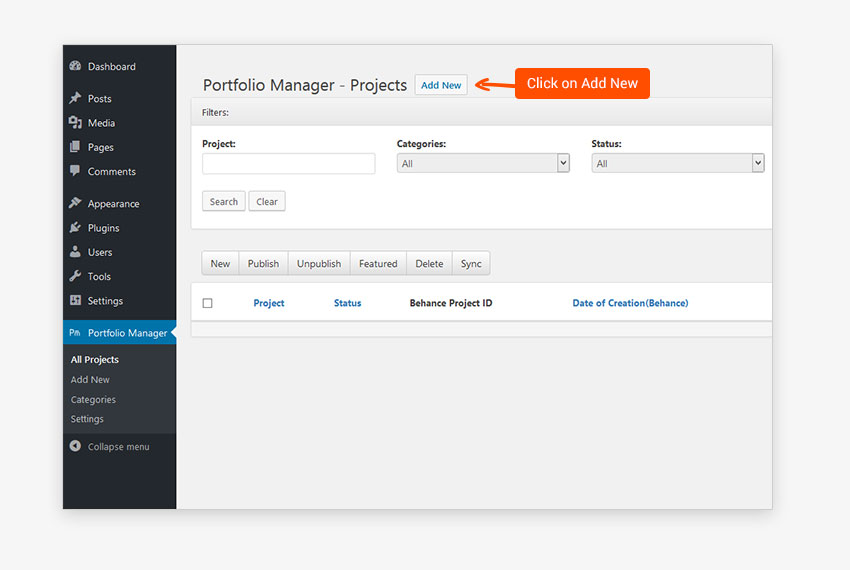The width and height of the screenshot is (850, 570).
Task: Open Categories in Portfolio Manager submenu
Action: (x=93, y=400)
